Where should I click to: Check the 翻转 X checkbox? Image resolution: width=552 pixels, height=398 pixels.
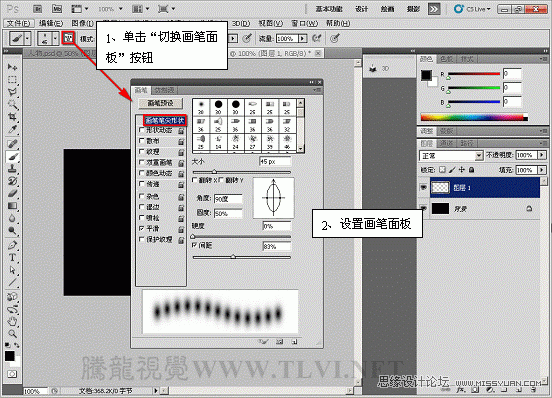[195, 180]
